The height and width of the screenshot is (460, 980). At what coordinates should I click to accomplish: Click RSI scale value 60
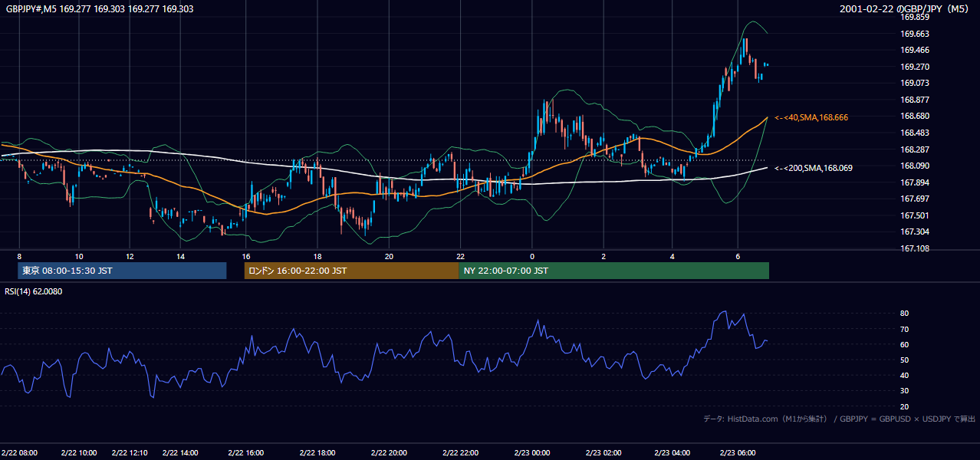click(x=905, y=344)
